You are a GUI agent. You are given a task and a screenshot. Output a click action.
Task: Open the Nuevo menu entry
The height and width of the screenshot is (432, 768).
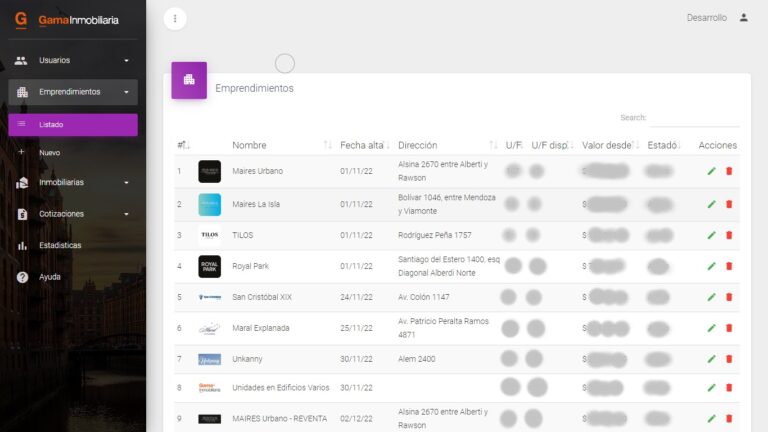pyautogui.click(x=50, y=153)
